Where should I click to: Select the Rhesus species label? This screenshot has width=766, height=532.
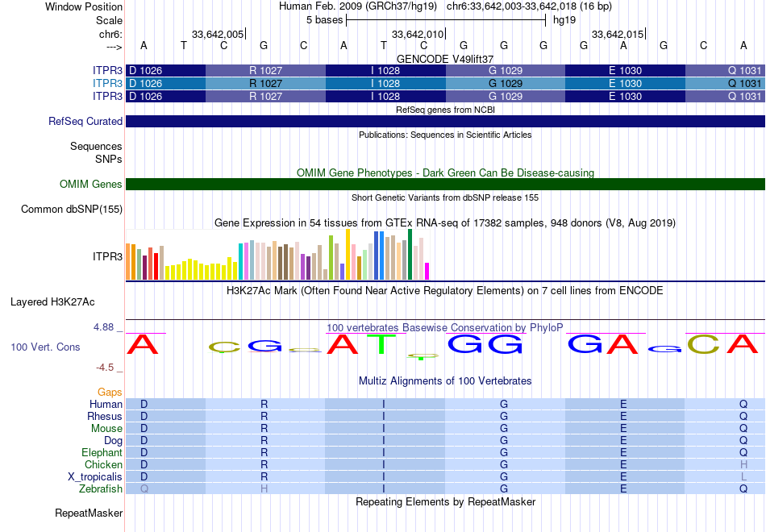[x=105, y=416]
